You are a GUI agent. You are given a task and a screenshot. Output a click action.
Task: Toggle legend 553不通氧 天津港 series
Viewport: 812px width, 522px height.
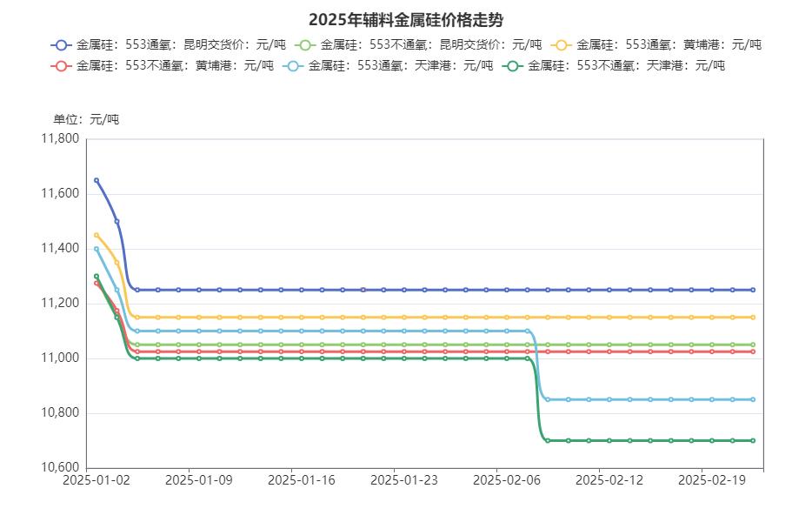pyautogui.click(x=613, y=66)
